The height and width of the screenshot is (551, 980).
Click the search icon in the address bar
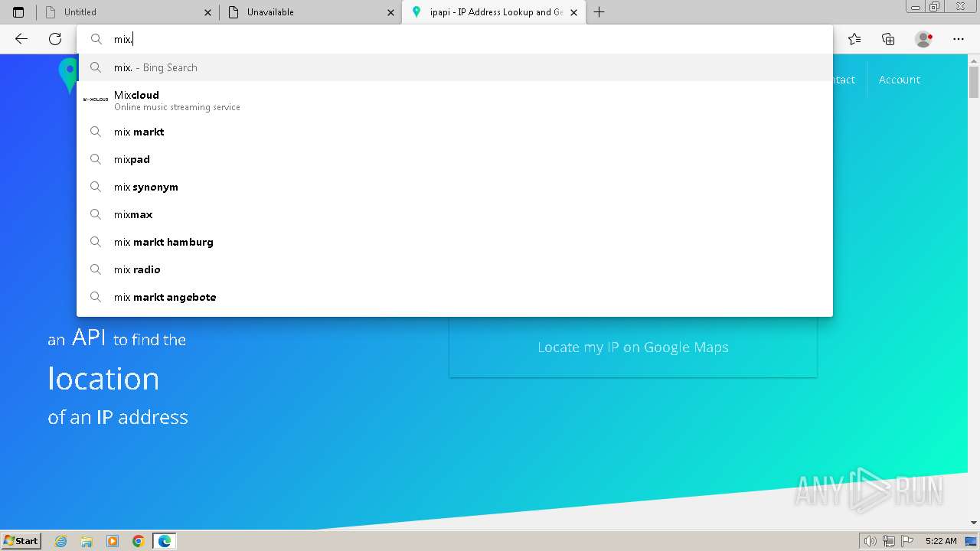(96, 39)
